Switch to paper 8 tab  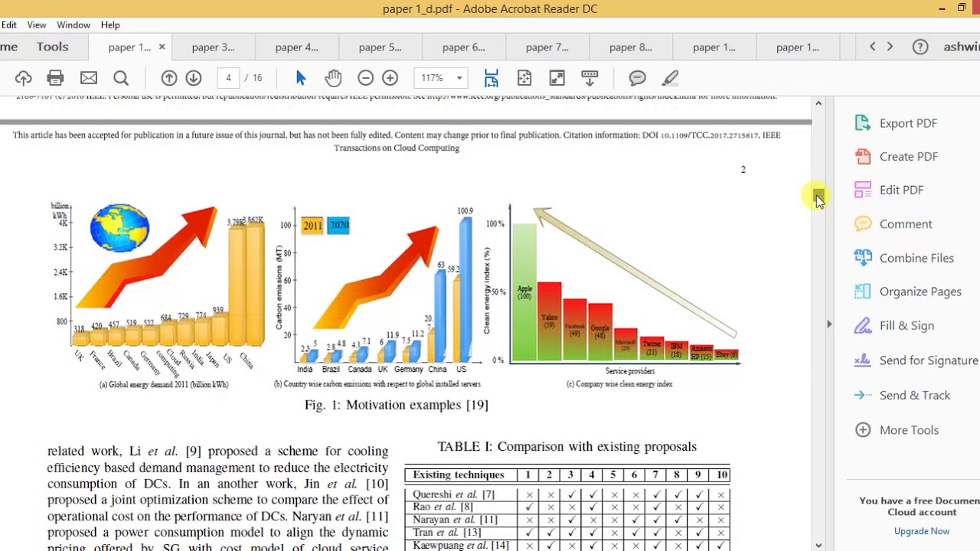click(x=631, y=47)
